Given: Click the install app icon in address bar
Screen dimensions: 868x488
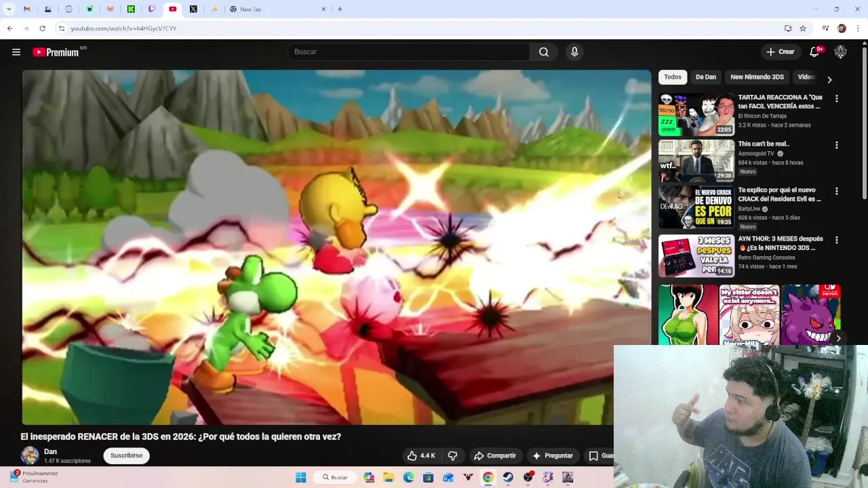Looking at the screenshot, I should click(788, 28).
